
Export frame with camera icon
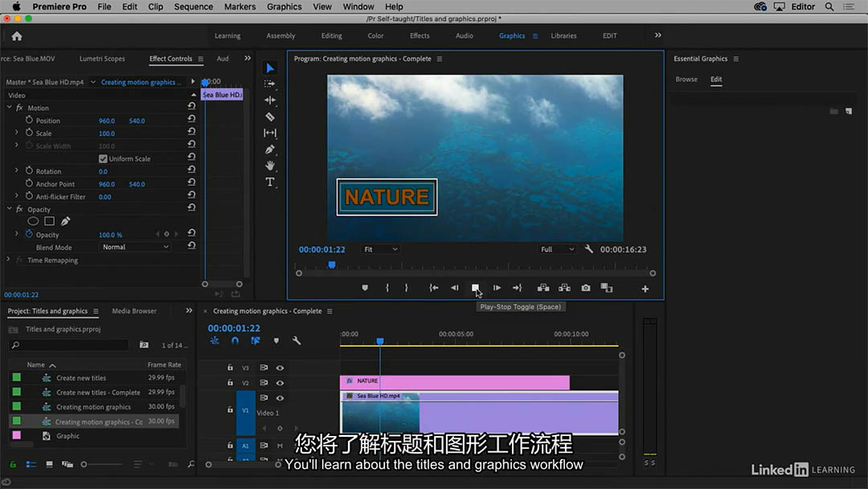point(586,288)
